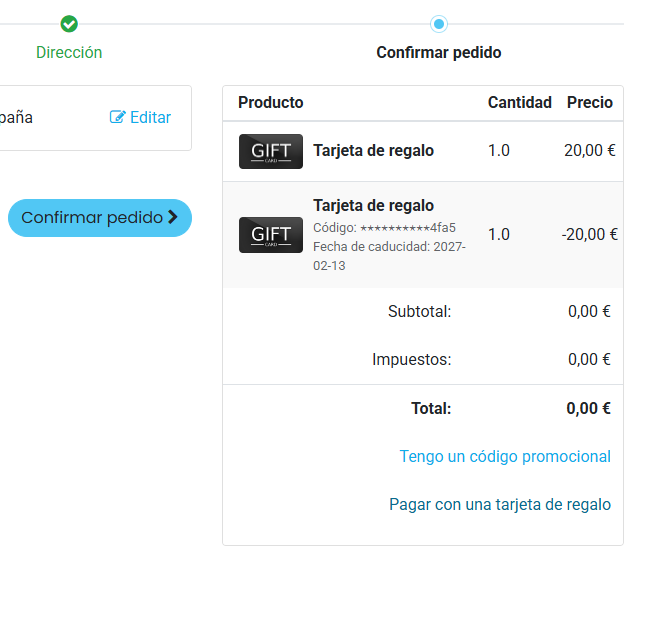The width and height of the screenshot is (671, 628).
Task: Click the -20,00 € discount price
Action: click(589, 234)
